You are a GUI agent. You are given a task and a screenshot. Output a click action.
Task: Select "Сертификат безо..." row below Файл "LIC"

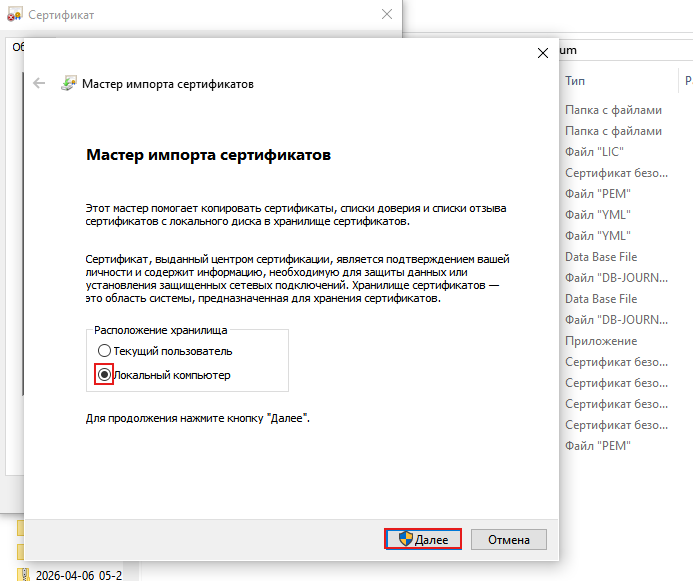tap(617, 173)
